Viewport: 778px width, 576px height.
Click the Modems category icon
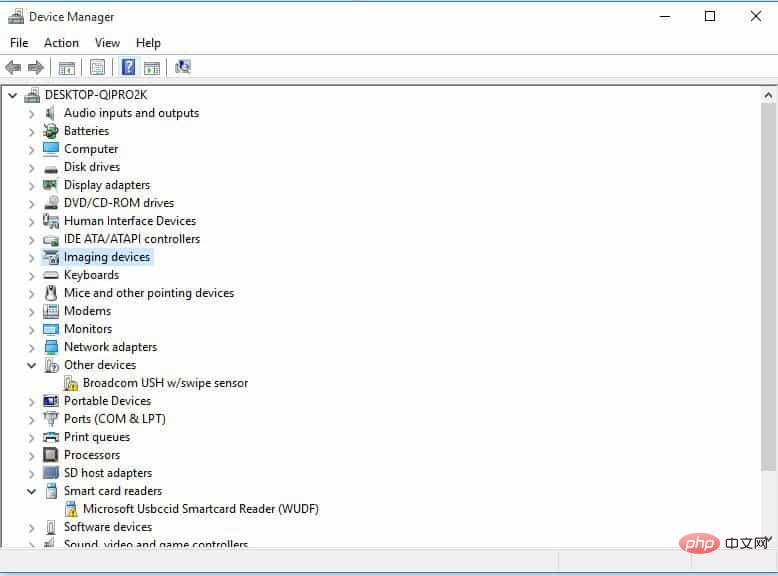click(x=51, y=311)
